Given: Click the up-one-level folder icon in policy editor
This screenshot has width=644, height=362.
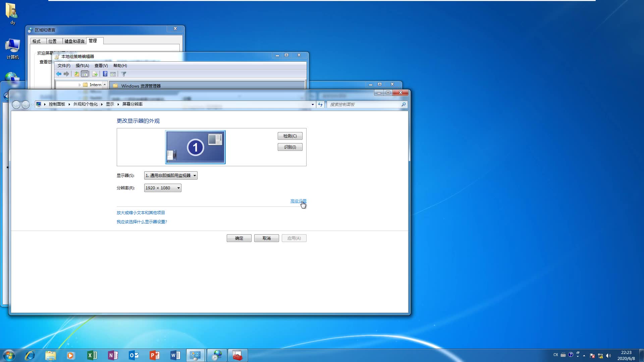Looking at the screenshot, I should coord(77,74).
